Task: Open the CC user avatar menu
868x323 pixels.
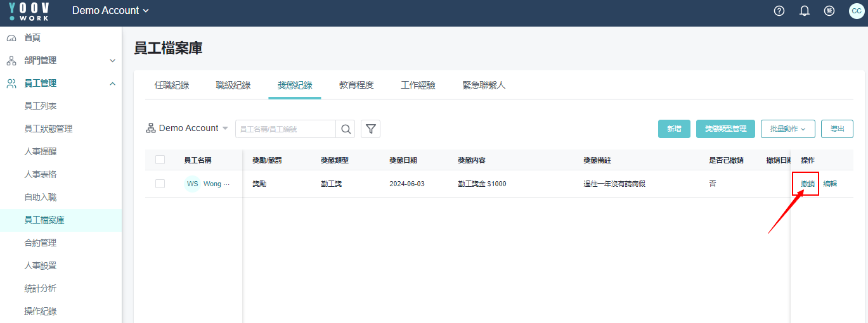Action: 856,11
